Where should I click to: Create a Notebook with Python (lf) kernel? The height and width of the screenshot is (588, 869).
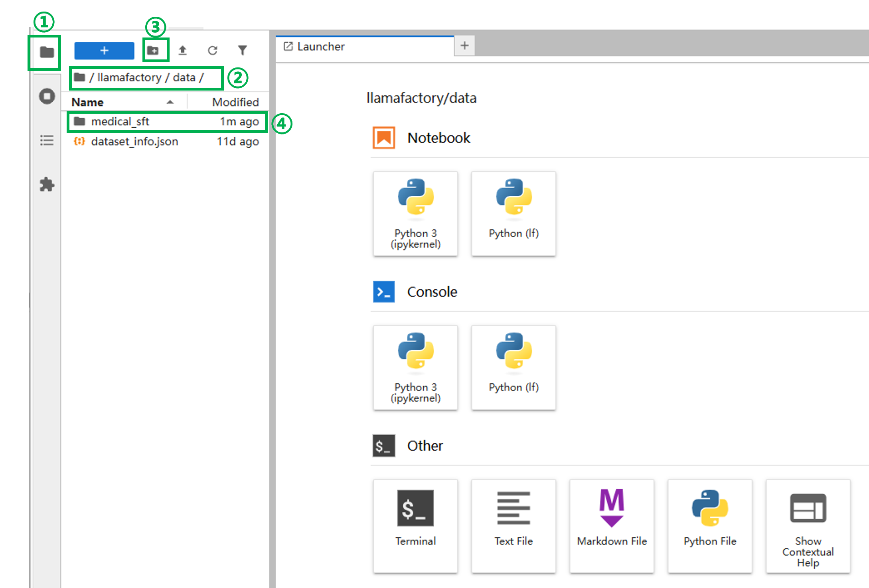(513, 213)
